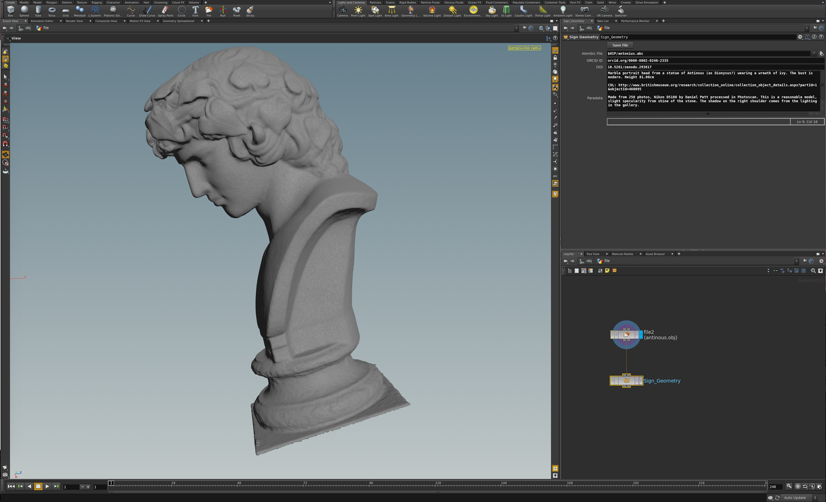The image size is (826, 502).
Task: Close the Scene View tab
Action: click(25, 21)
